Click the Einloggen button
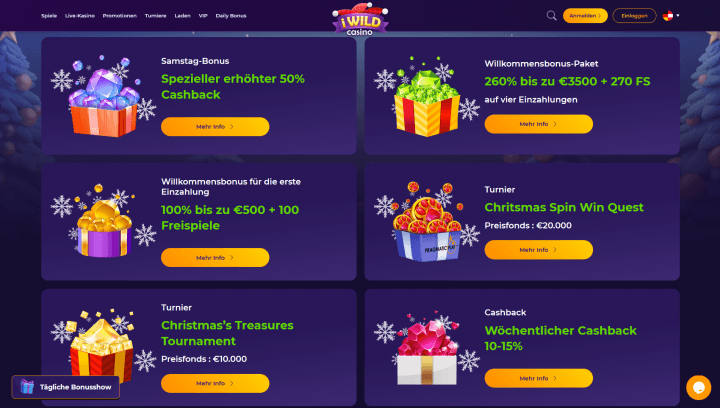720x408 pixels. tap(634, 16)
